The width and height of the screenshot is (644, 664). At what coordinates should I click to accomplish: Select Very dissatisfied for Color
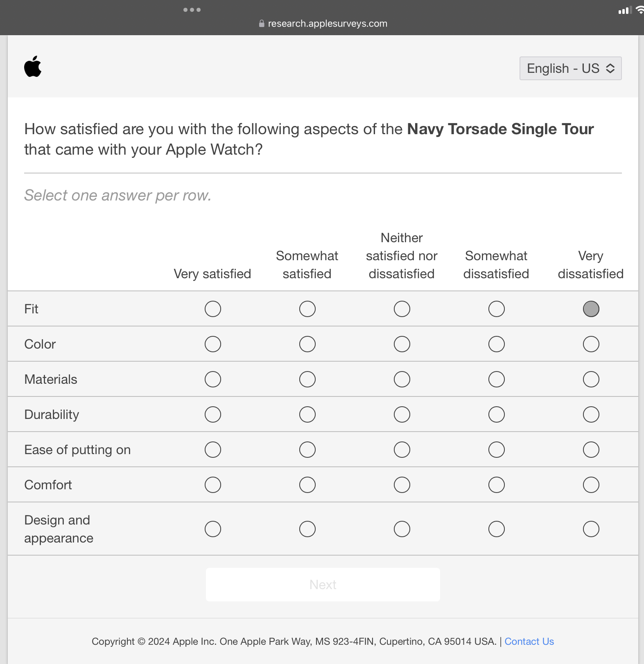pyautogui.click(x=591, y=344)
